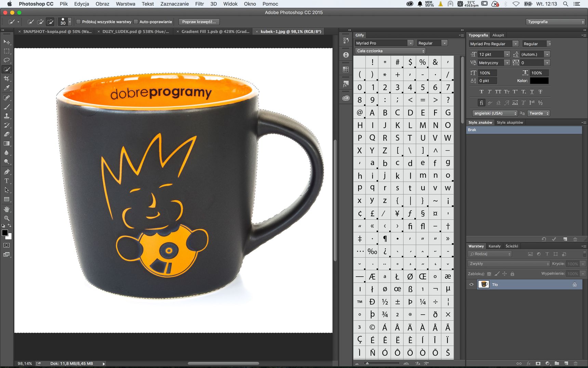This screenshot has width=588, height=368.
Task: Select the Zoom tool
Action: click(x=6, y=218)
